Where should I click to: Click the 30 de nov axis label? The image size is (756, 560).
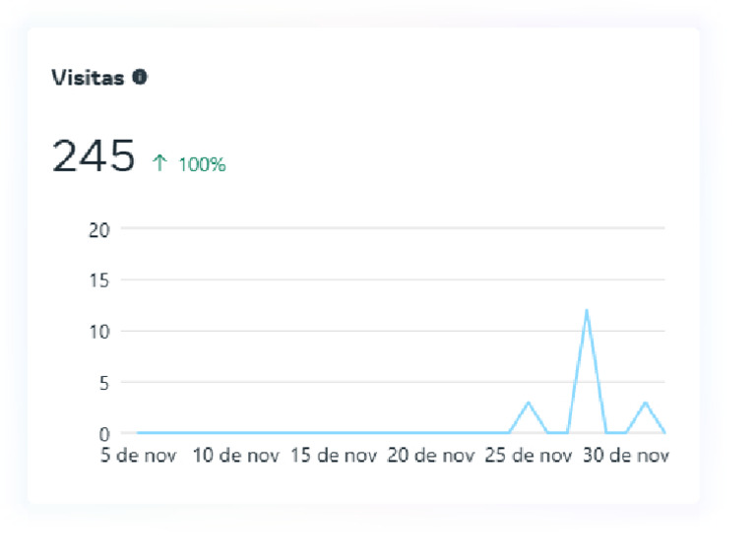(626, 456)
